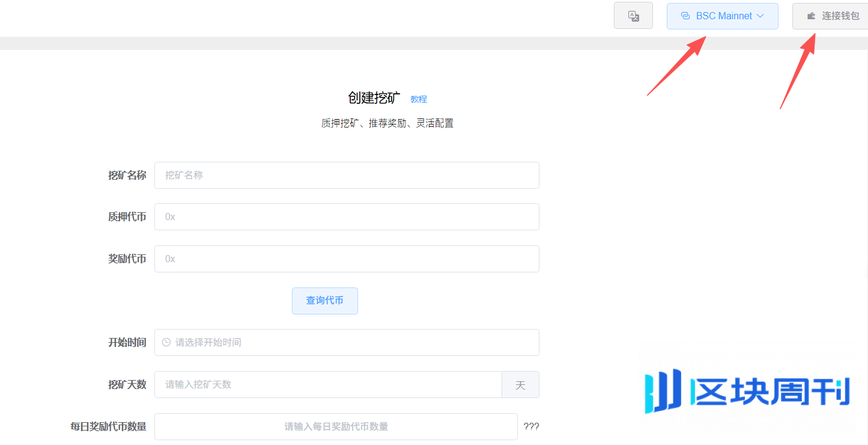Click the clock icon in 开始时间 field

click(166, 342)
